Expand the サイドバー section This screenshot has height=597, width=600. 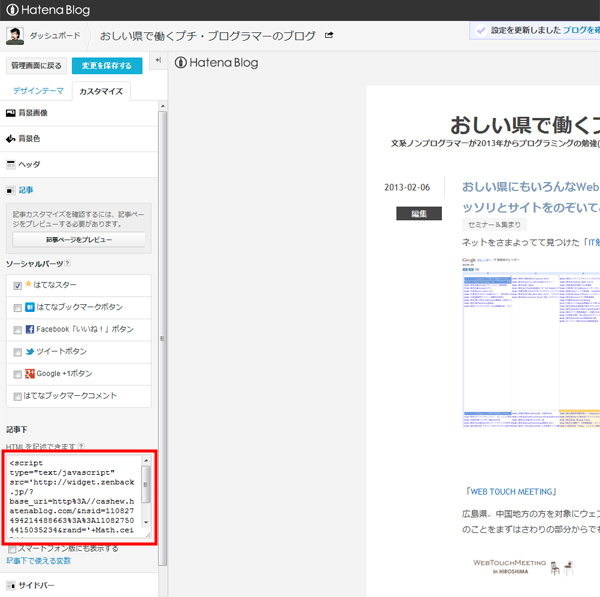click(79, 586)
